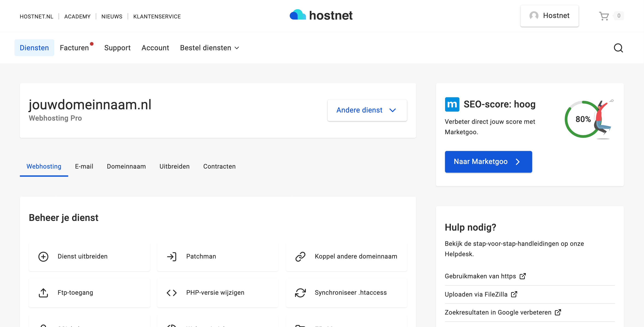Open the Hostnet user account menu
Image resolution: width=644 pixels, height=327 pixels.
pyautogui.click(x=549, y=16)
